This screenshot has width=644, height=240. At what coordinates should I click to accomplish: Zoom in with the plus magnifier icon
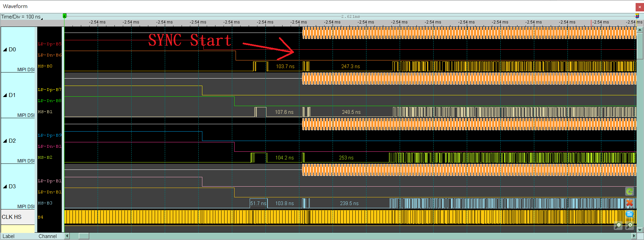pyautogui.click(x=630, y=226)
